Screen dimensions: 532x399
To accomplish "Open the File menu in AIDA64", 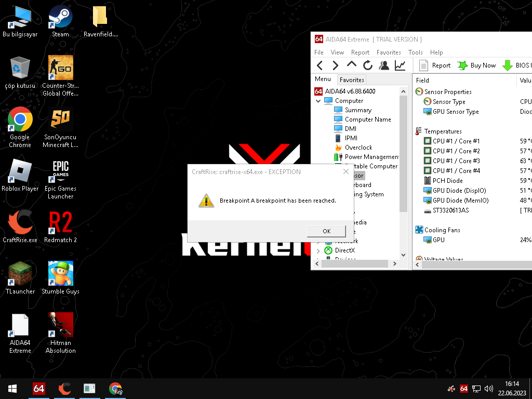I will 318,52.
